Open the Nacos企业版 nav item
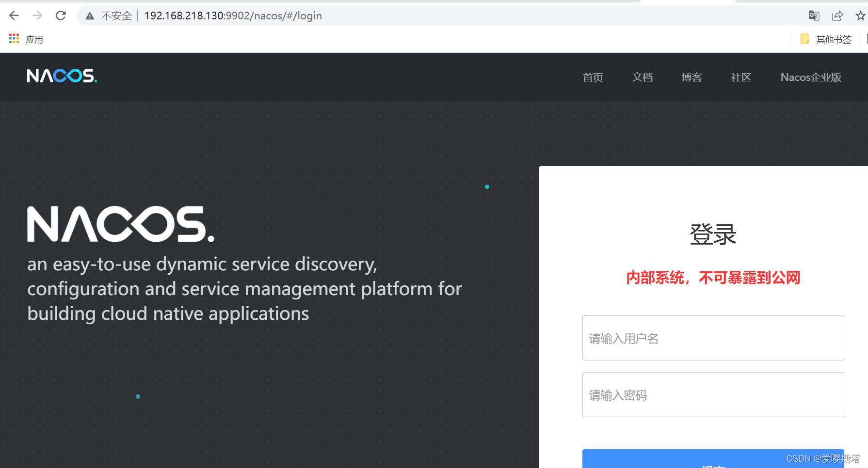This screenshot has width=868, height=468. (811, 77)
